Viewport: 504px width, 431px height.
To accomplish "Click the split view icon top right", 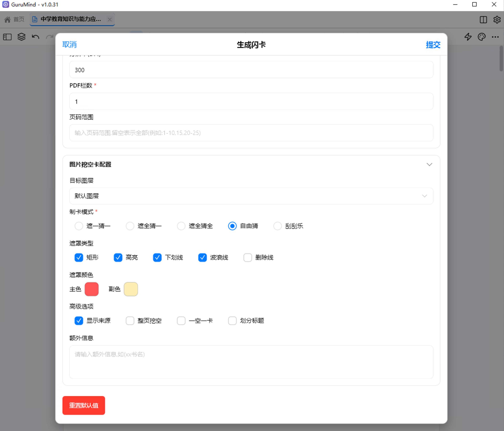I will coord(483,20).
